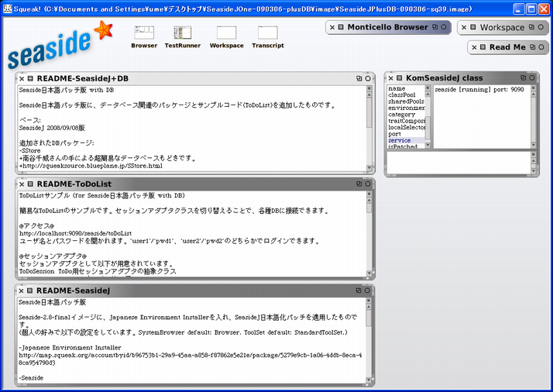Collapse the README-SeasideJ+DB window
This screenshot has height=392, width=553.
point(368,78)
